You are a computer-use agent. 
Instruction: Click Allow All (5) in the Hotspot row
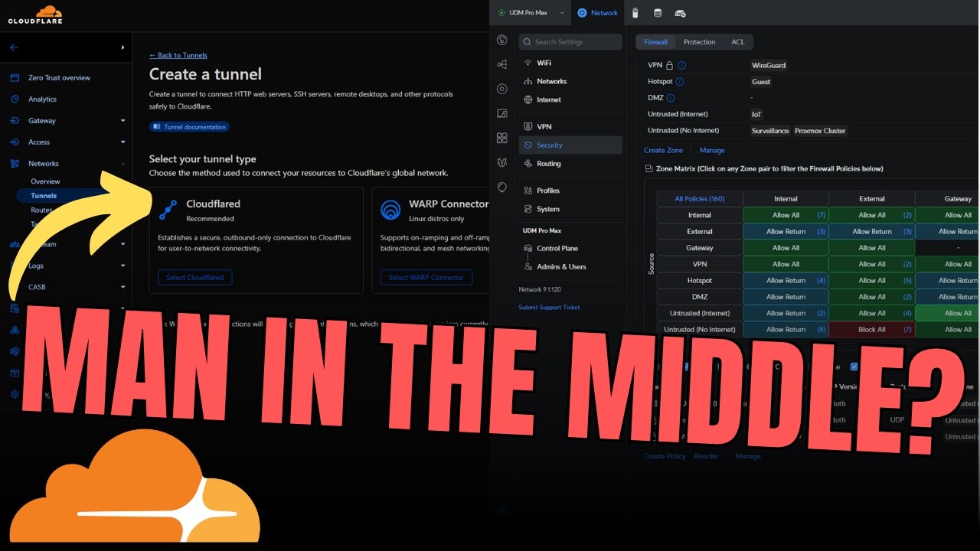click(x=871, y=281)
